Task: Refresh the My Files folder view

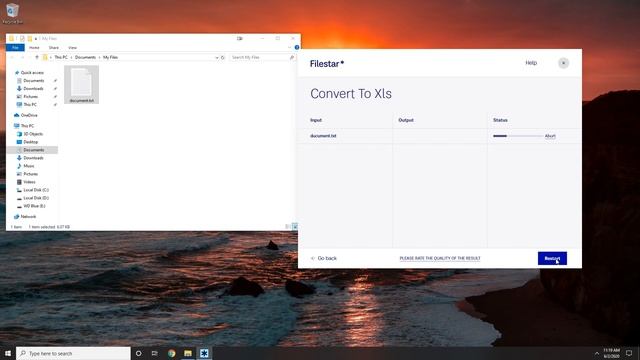Action: [x=223, y=58]
